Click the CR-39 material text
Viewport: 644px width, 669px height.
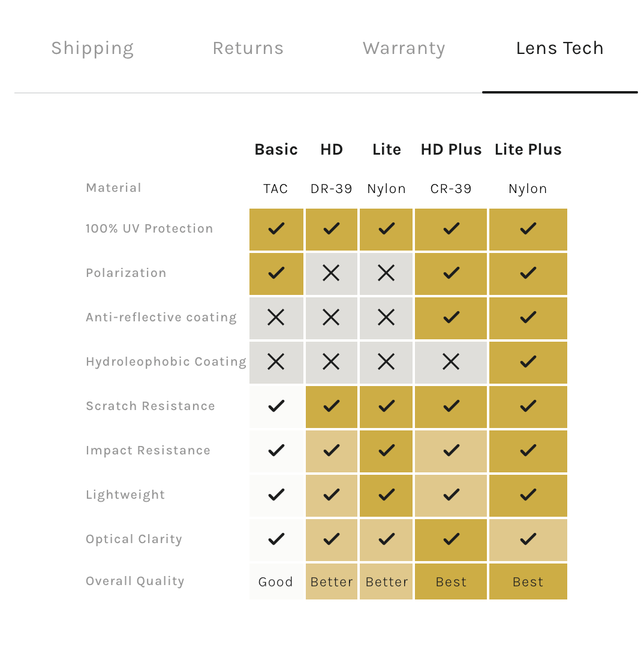point(451,189)
